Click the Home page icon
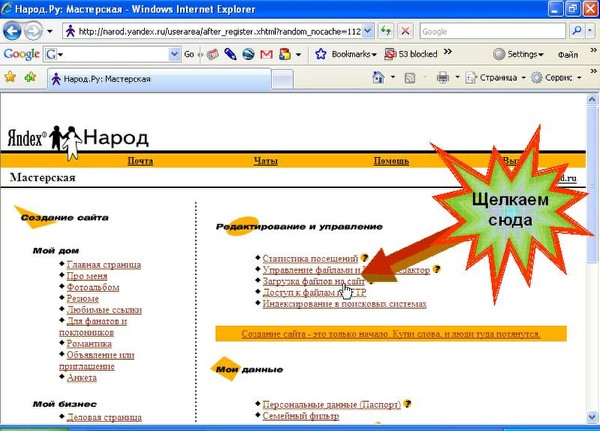 [x=378, y=78]
